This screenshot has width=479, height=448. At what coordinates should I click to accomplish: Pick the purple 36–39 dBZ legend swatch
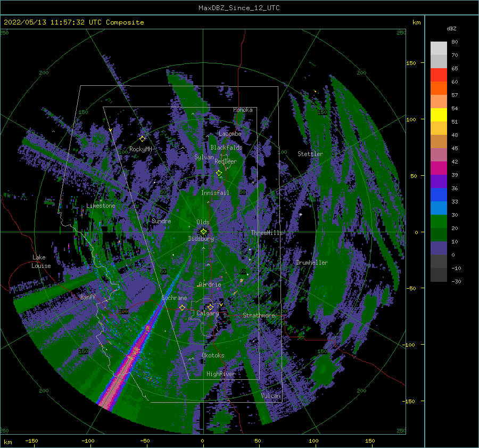pos(439,182)
